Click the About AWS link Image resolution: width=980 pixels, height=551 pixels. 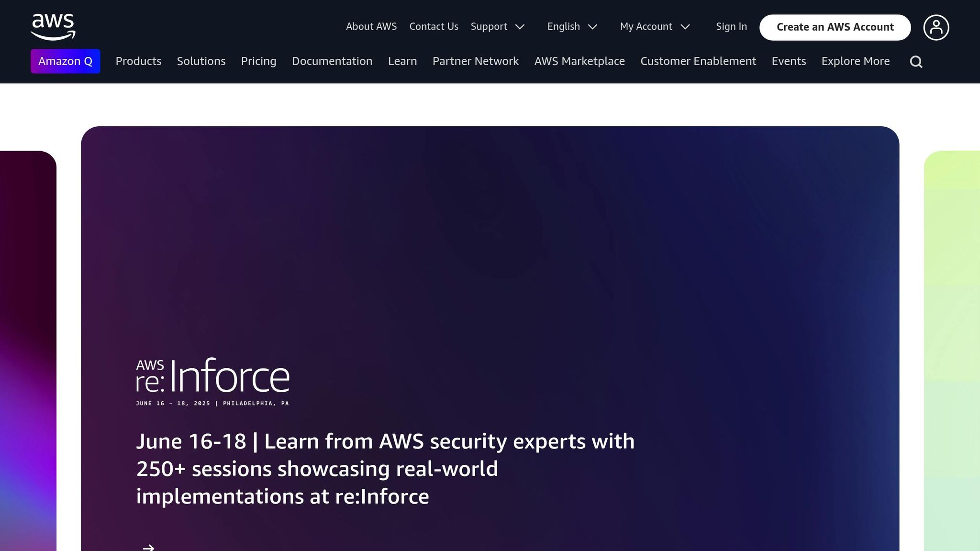371,27
